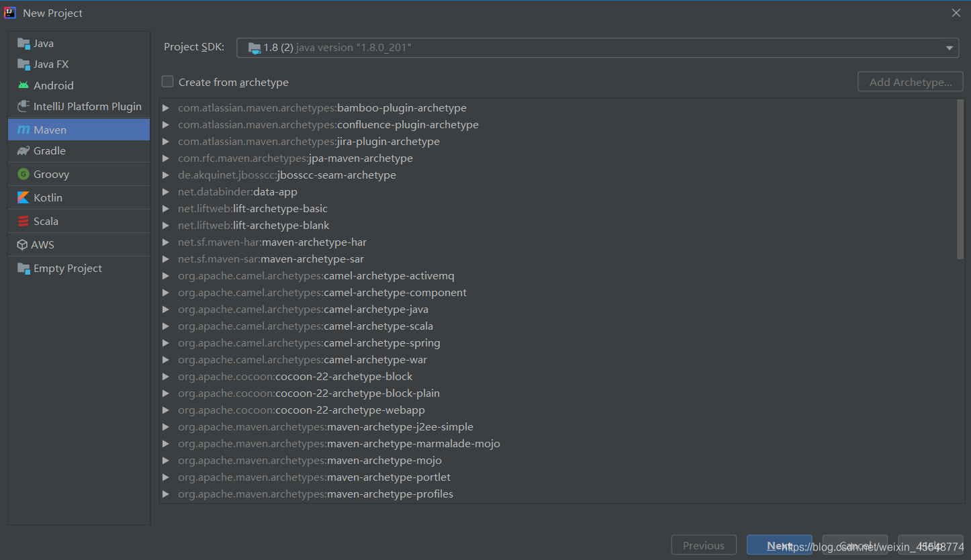Click the Android robot icon
The image size is (971, 560).
coord(24,85)
